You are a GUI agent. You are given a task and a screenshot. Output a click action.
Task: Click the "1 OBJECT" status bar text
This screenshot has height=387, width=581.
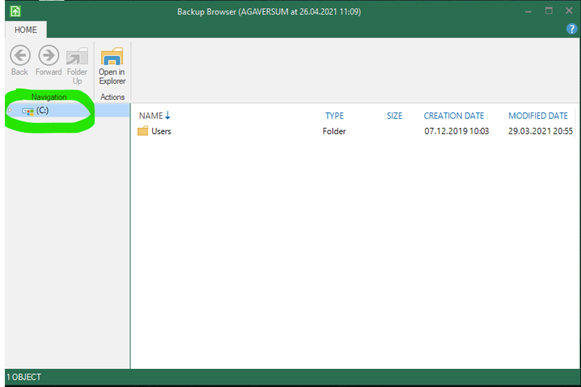pyautogui.click(x=24, y=377)
